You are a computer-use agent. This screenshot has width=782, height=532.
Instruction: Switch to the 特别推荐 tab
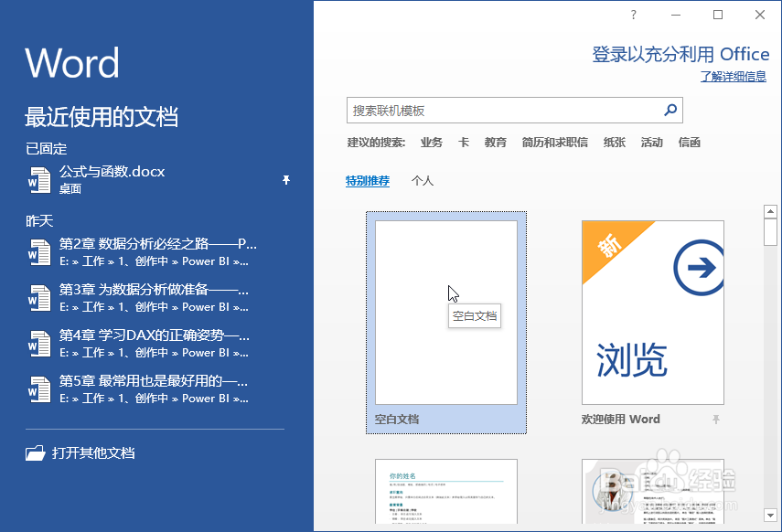click(368, 180)
